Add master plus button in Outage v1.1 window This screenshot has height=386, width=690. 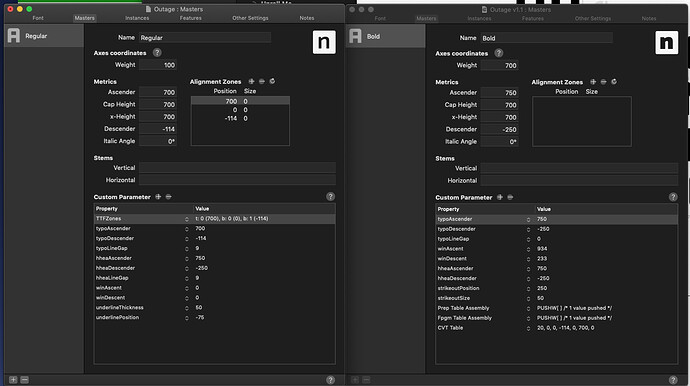355,380
